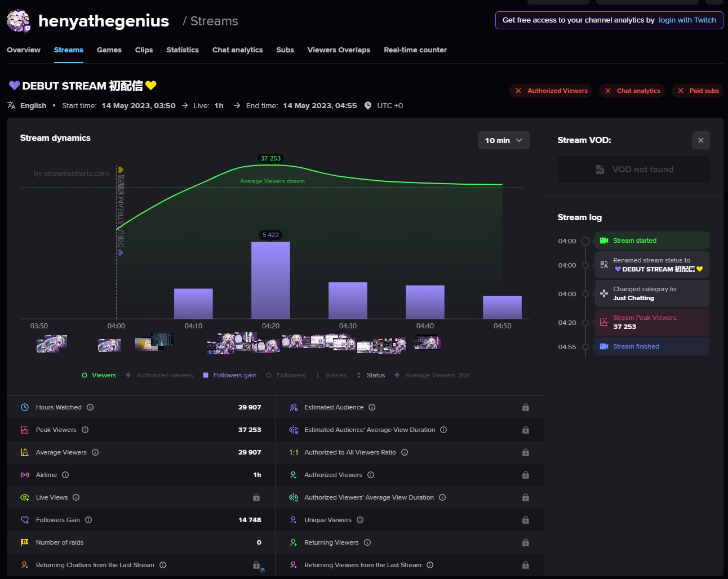Click the Peak Viewers chart icon
This screenshot has height=579, width=728.
point(25,430)
